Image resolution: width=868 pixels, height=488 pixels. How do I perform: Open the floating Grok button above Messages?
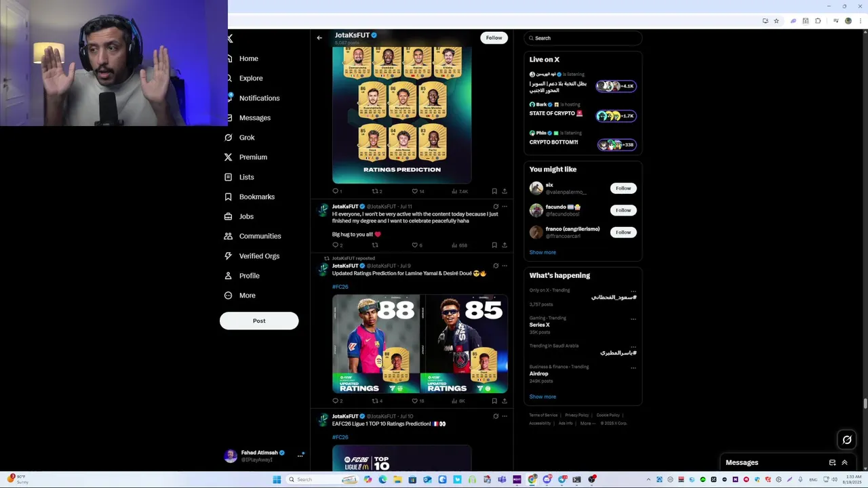[x=847, y=440]
